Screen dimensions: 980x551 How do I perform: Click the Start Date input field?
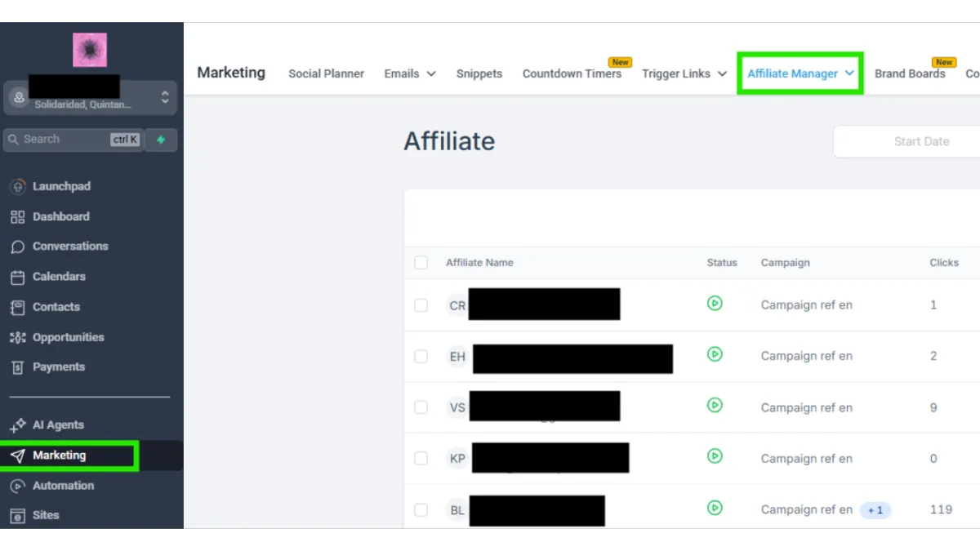[x=906, y=141]
